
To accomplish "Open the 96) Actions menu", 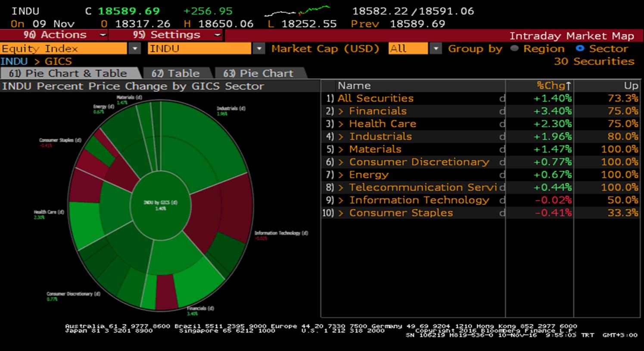I will (54, 35).
